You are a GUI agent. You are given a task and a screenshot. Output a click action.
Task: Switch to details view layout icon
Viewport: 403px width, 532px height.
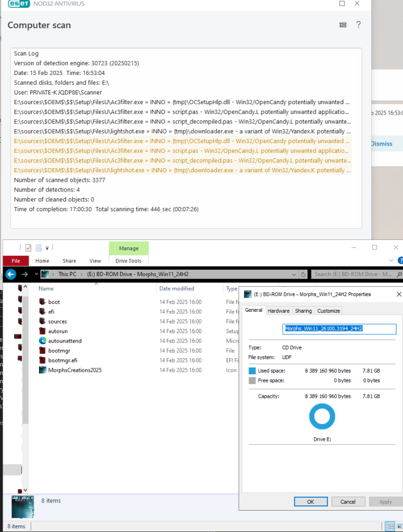[x=390, y=526]
